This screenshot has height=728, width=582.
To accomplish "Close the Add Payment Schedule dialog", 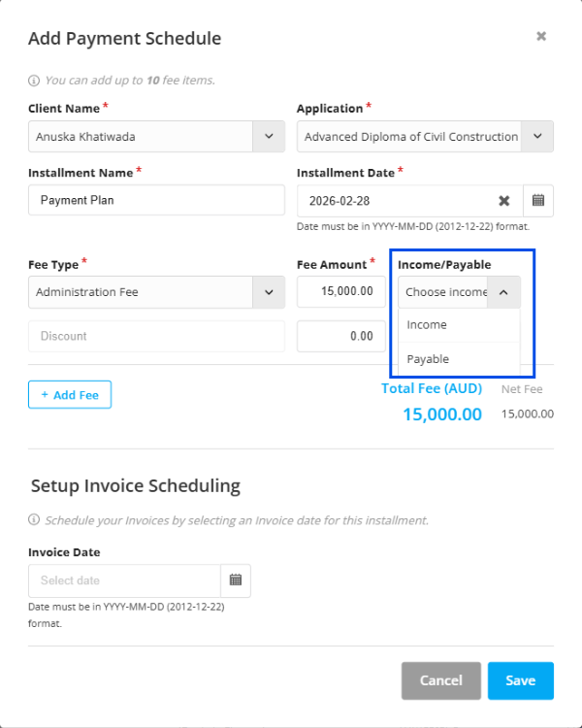I will pos(541,37).
